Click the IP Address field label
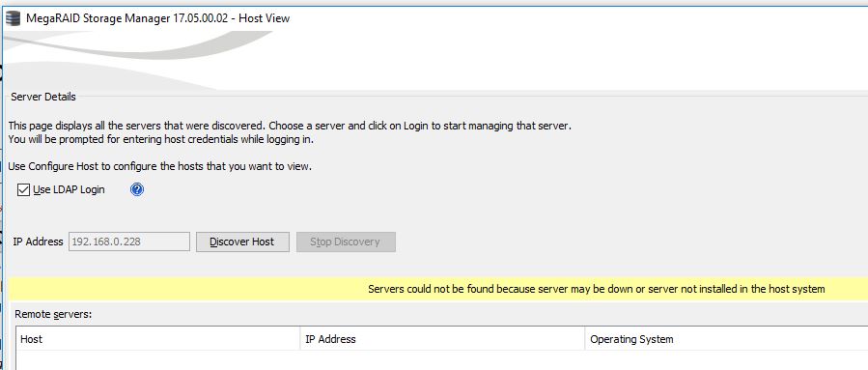 [x=39, y=242]
